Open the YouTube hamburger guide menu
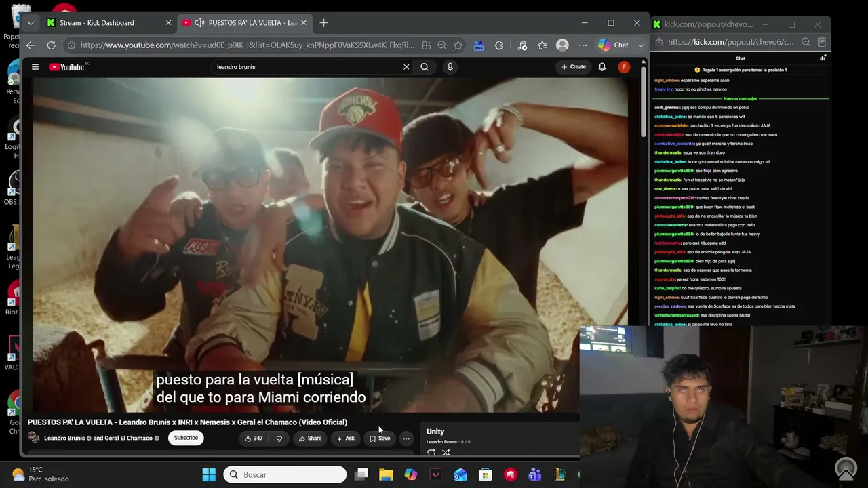This screenshot has width=868, height=488. (35, 67)
